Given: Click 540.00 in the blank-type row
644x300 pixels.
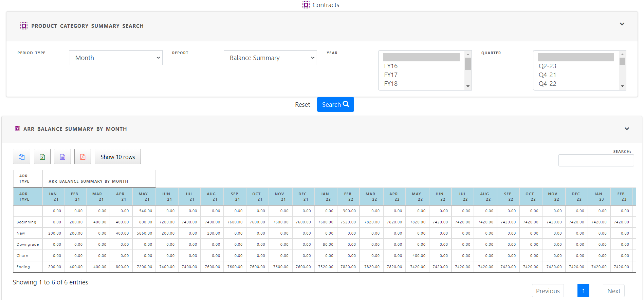Looking at the screenshot, I should pos(146,211).
